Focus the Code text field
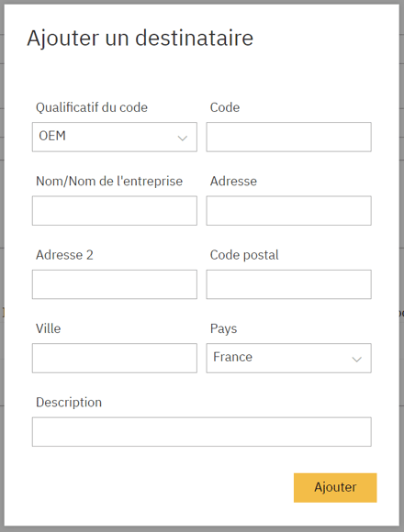 click(288, 137)
